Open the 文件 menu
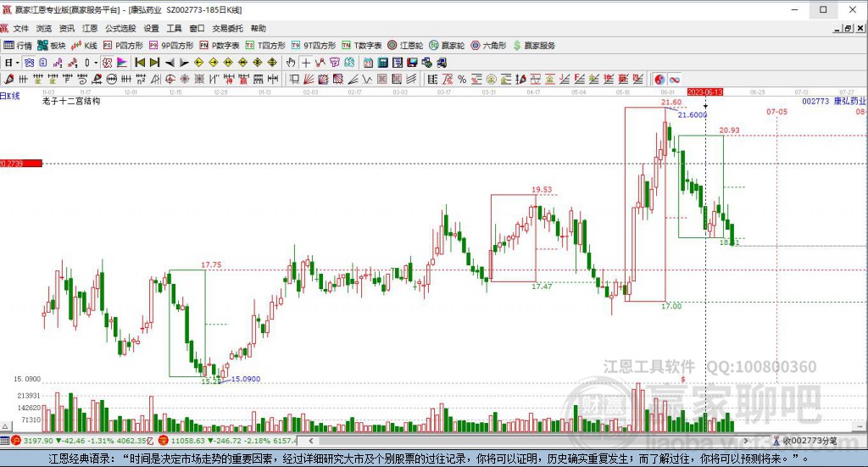This screenshot has height=467, width=868. coord(20,28)
